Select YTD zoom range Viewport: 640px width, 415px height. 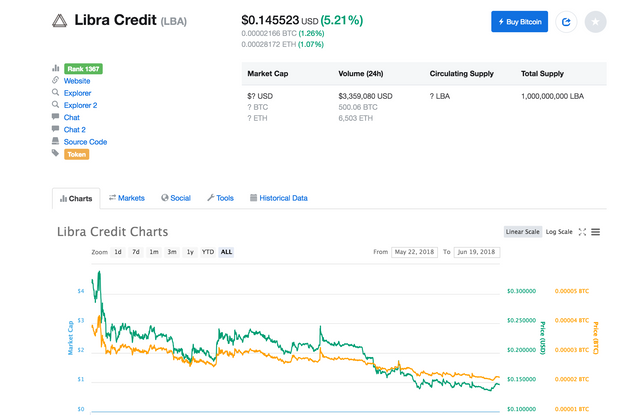point(207,252)
